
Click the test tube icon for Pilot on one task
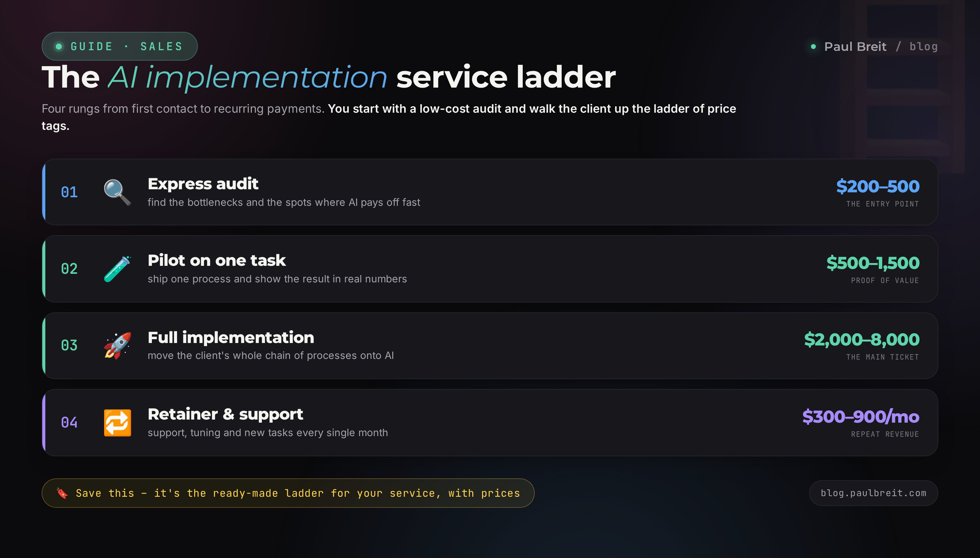(118, 269)
